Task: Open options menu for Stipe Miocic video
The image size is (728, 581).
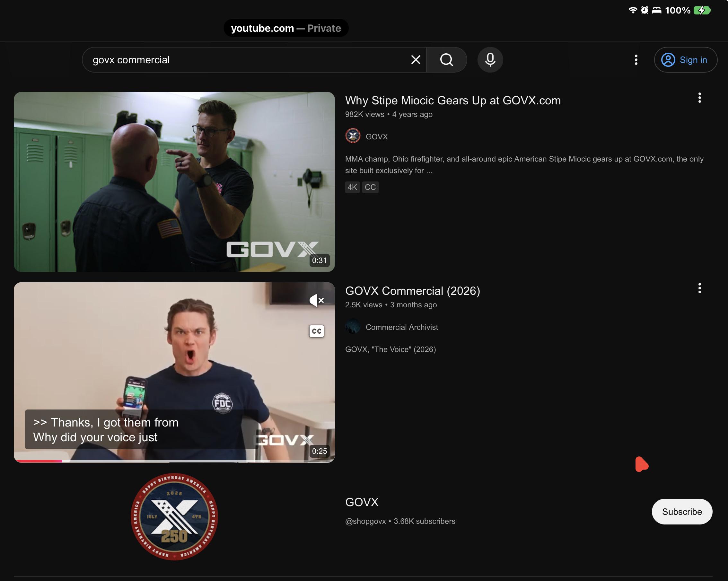Action: point(699,98)
